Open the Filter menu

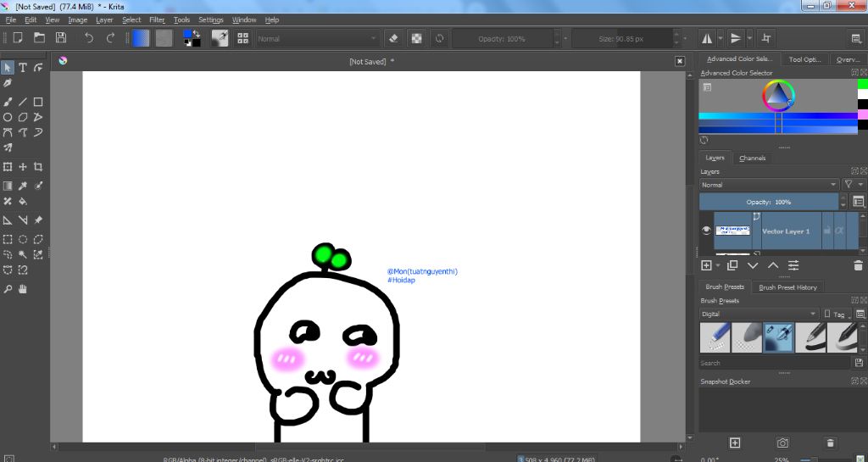click(x=157, y=19)
